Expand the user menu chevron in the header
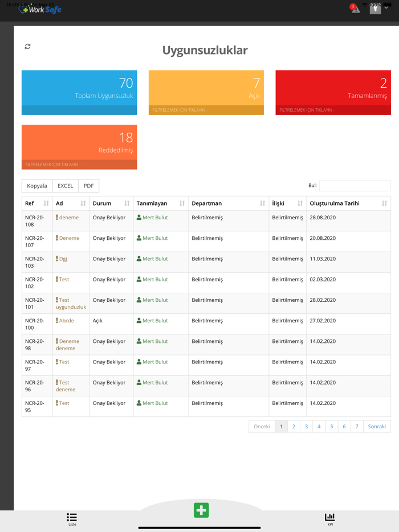The image size is (399, 532). tap(386, 7)
